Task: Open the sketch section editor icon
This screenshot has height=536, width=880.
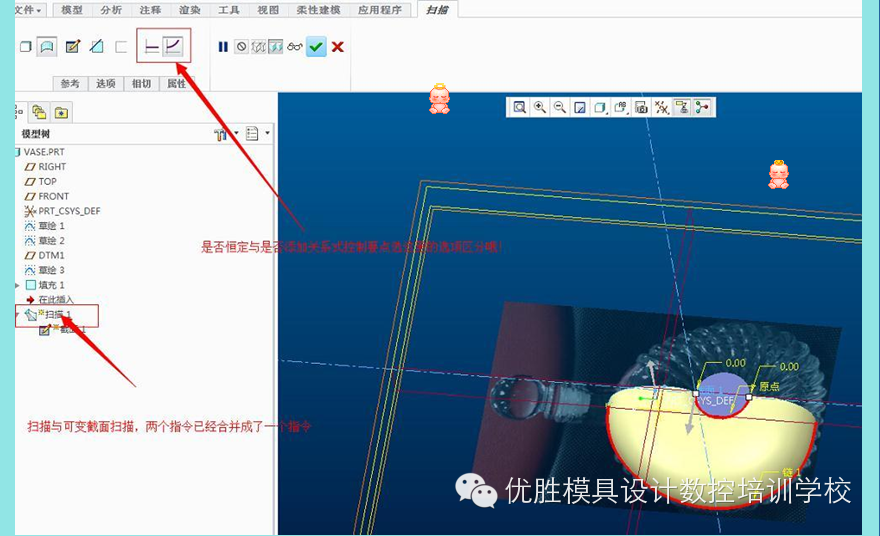Action: click(x=72, y=47)
